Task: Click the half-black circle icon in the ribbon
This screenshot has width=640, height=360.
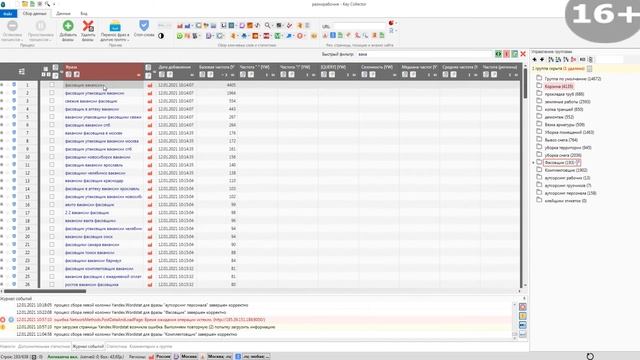Action: 161,36
